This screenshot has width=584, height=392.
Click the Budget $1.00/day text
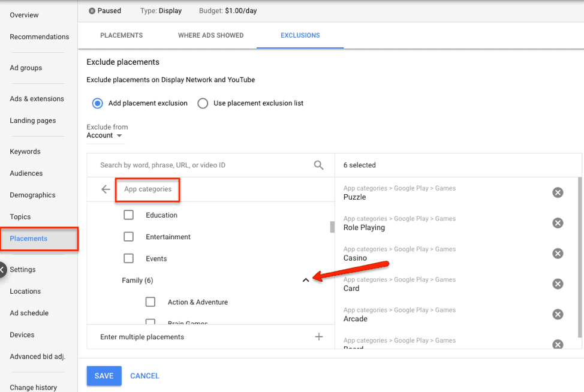228,11
